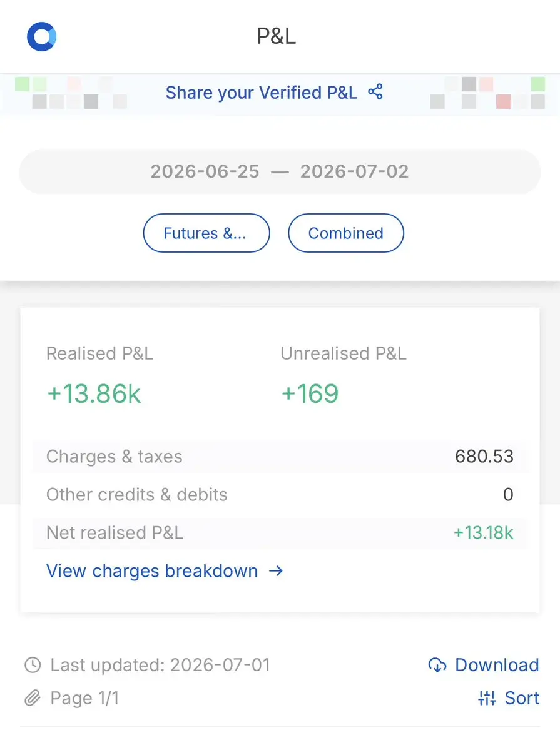
Task: Select end date 2026-07-02
Action: [x=355, y=171]
